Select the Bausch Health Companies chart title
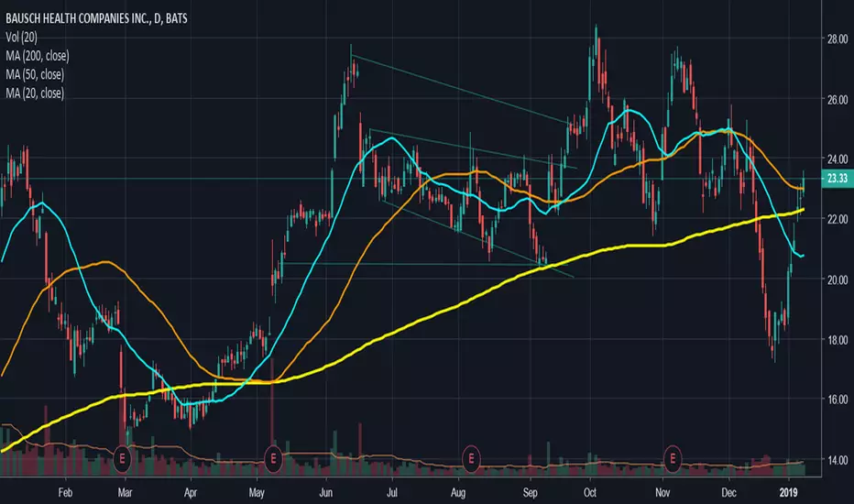Viewport: 854px width, 504px height. coord(96,18)
